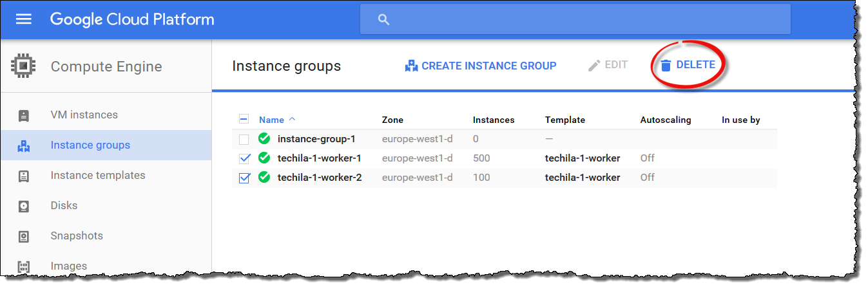Viewport: 868px width, 287px height.
Task: Click the Instance templates sidebar icon
Action: [x=24, y=176]
